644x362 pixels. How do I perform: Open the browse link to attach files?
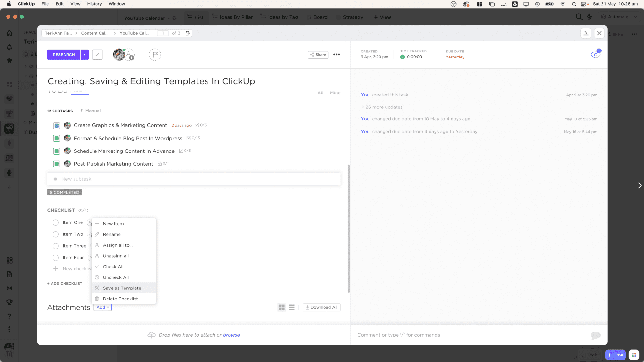coord(231,335)
